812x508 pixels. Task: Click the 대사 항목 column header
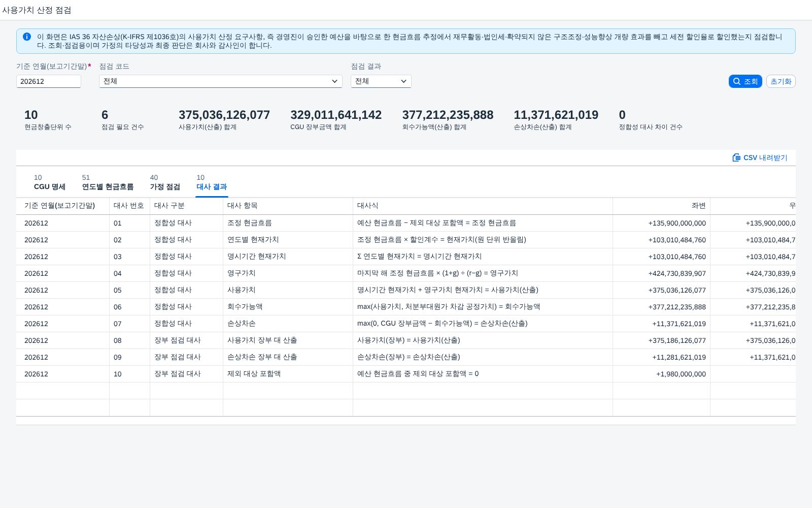288,206
